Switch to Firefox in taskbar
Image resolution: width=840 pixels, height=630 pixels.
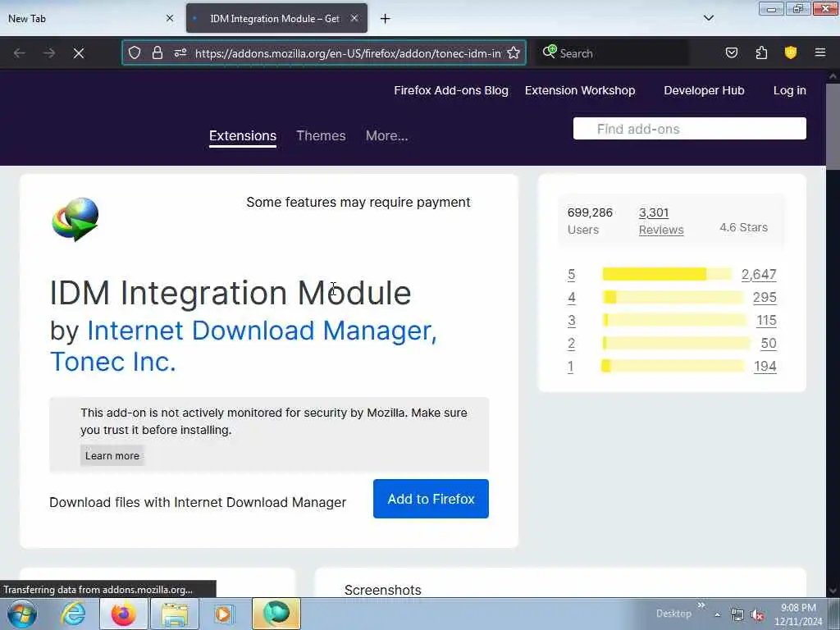pyautogui.click(x=123, y=614)
